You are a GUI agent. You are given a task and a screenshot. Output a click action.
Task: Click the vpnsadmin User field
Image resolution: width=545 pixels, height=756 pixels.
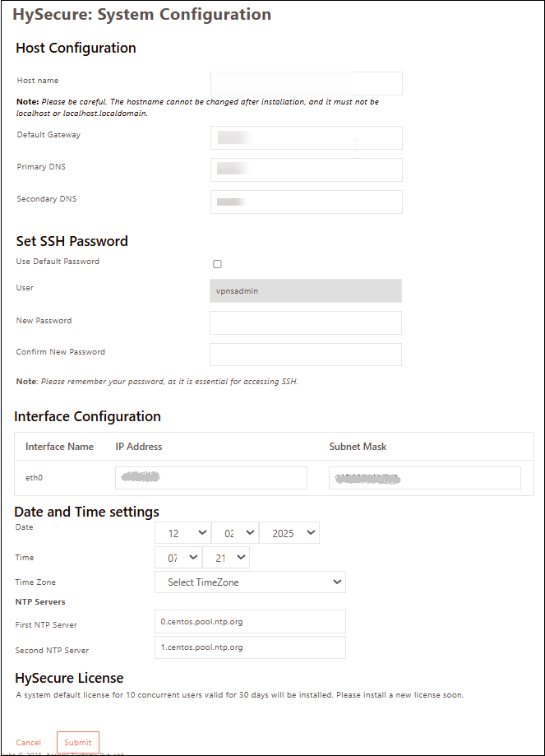[305, 291]
